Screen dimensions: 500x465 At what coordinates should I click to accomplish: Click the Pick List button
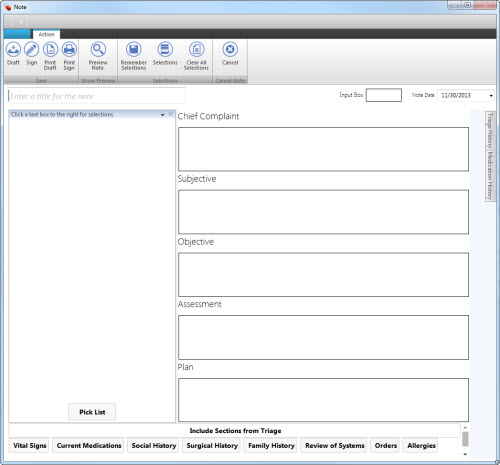click(x=92, y=412)
